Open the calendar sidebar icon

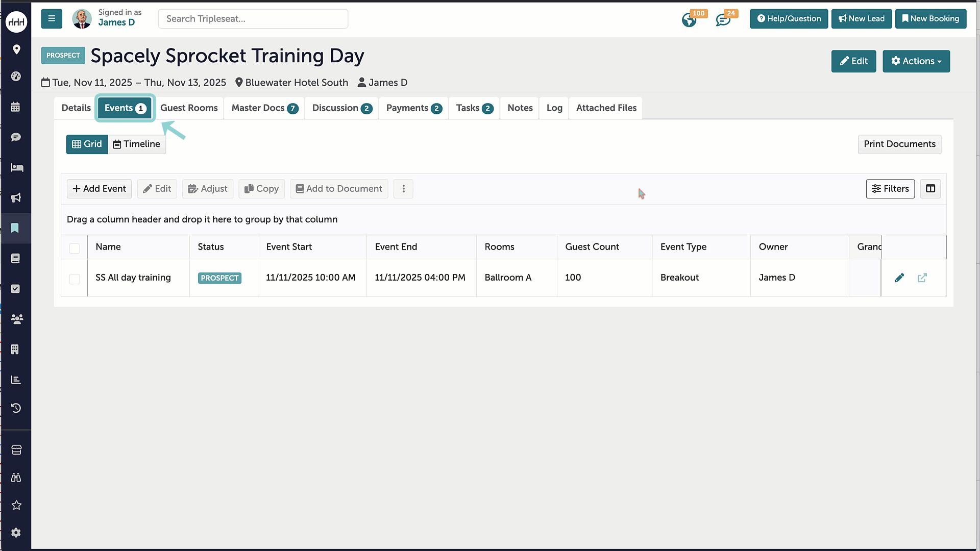(16, 107)
